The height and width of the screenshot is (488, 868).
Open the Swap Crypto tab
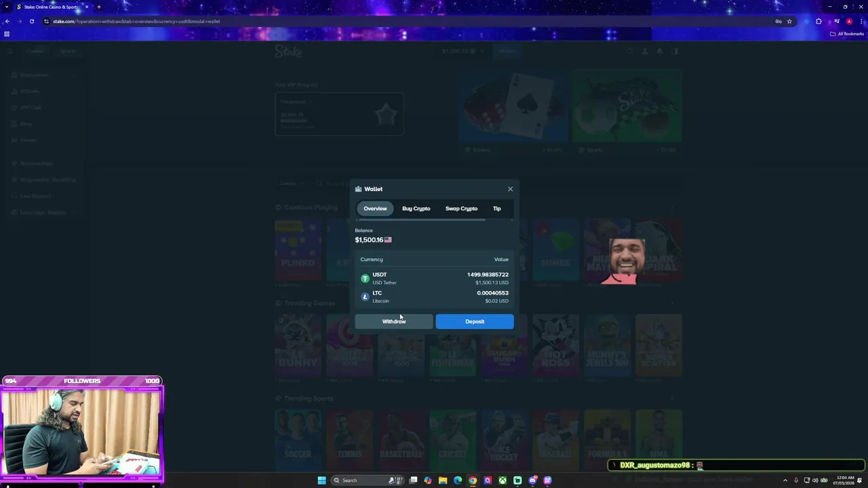pyautogui.click(x=461, y=209)
